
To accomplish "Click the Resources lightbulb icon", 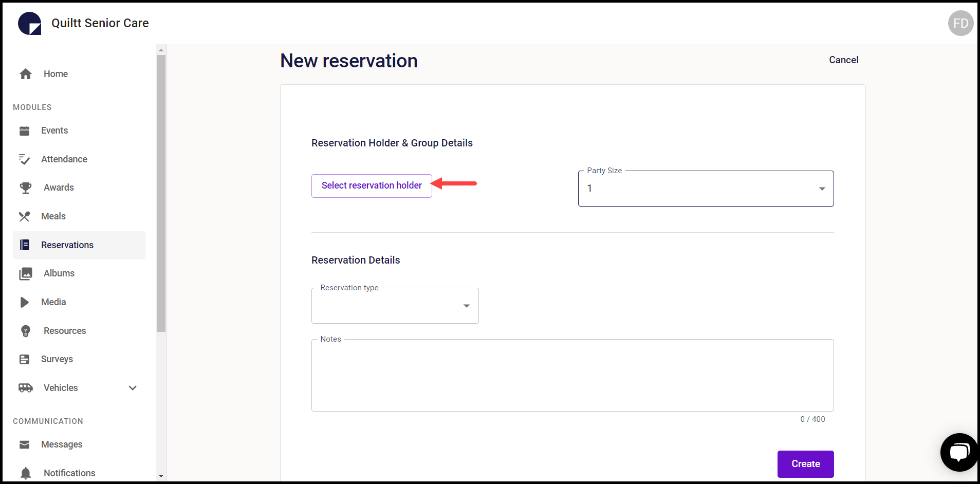I will [26, 331].
